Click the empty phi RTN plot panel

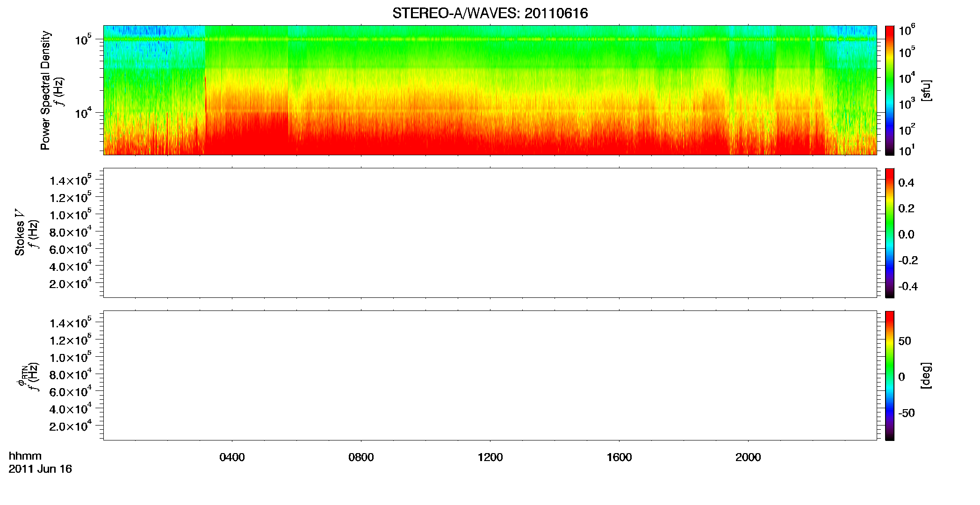coord(490,375)
